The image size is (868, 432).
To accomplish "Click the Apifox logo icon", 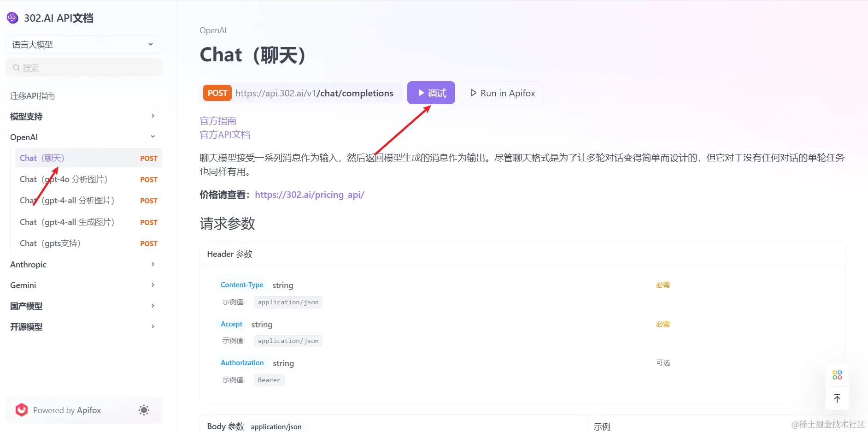I will pyautogui.click(x=22, y=410).
